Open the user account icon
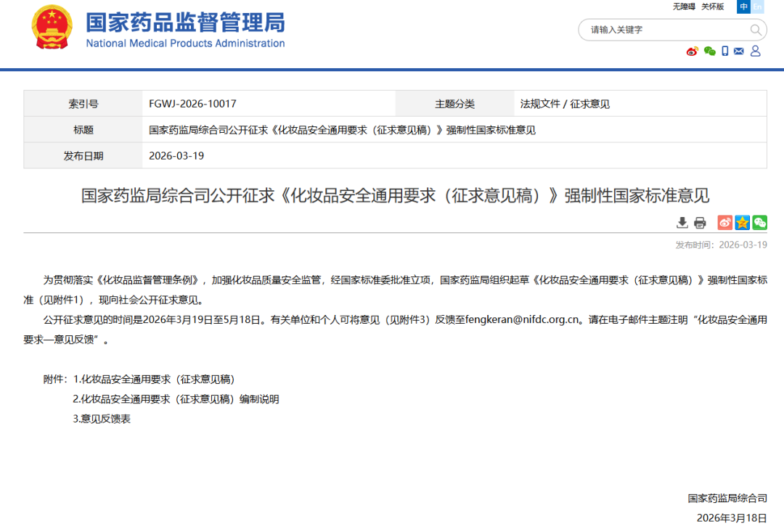Image resolution: width=784 pixels, height=532 pixels. tap(756, 51)
